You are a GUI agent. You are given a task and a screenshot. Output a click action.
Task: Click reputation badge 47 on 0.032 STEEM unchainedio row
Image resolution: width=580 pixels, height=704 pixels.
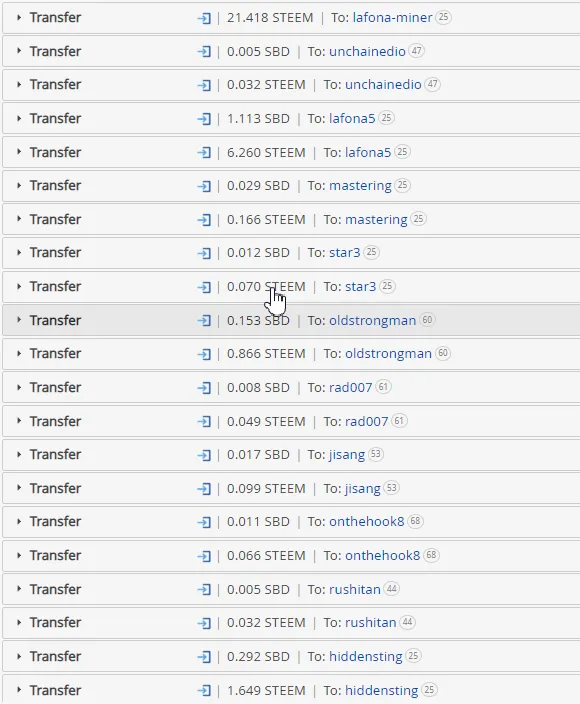click(432, 84)
